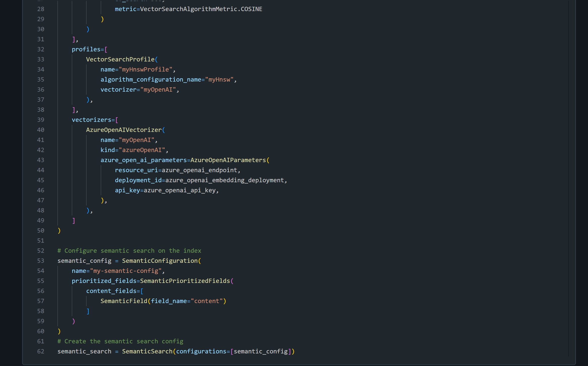Viewport: 588px width, 366px height.
Task: Click line number 62 in the gutter
Action: (41, 351)
